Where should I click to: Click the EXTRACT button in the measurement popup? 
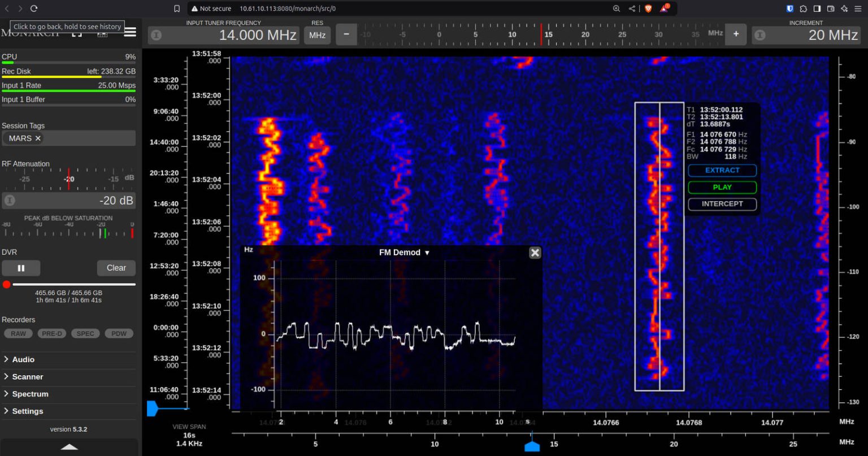(x=722, y=170)
